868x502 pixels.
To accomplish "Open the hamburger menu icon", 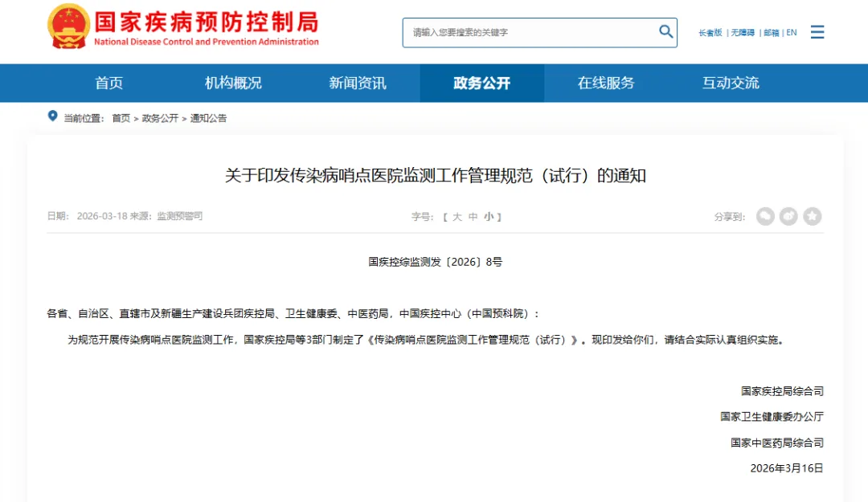I will (817, 32).
